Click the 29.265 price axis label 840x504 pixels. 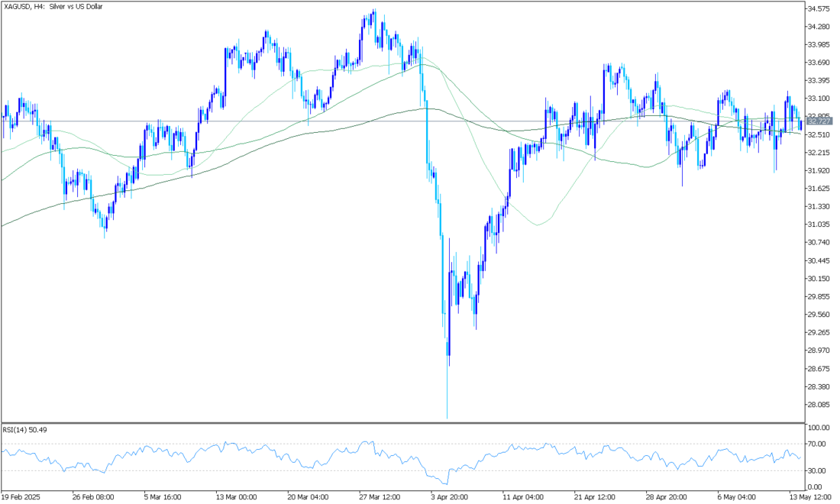coord(819,333)
